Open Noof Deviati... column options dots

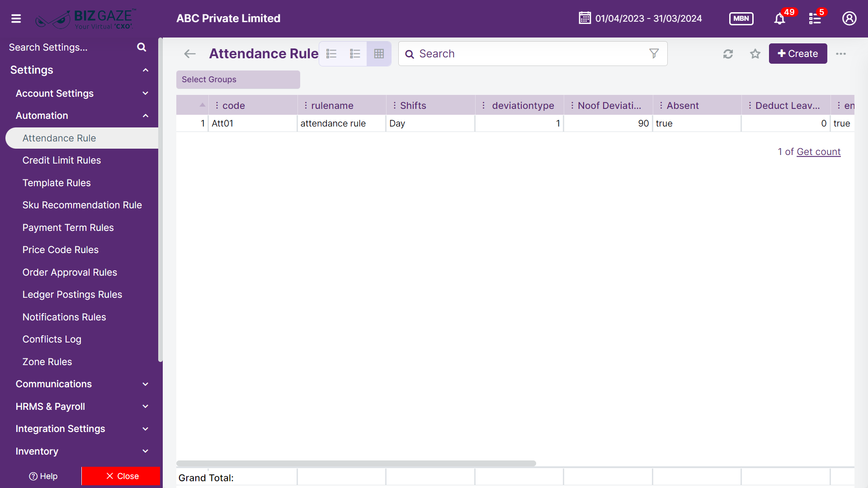pyautogui.click(x=572, y=105)
